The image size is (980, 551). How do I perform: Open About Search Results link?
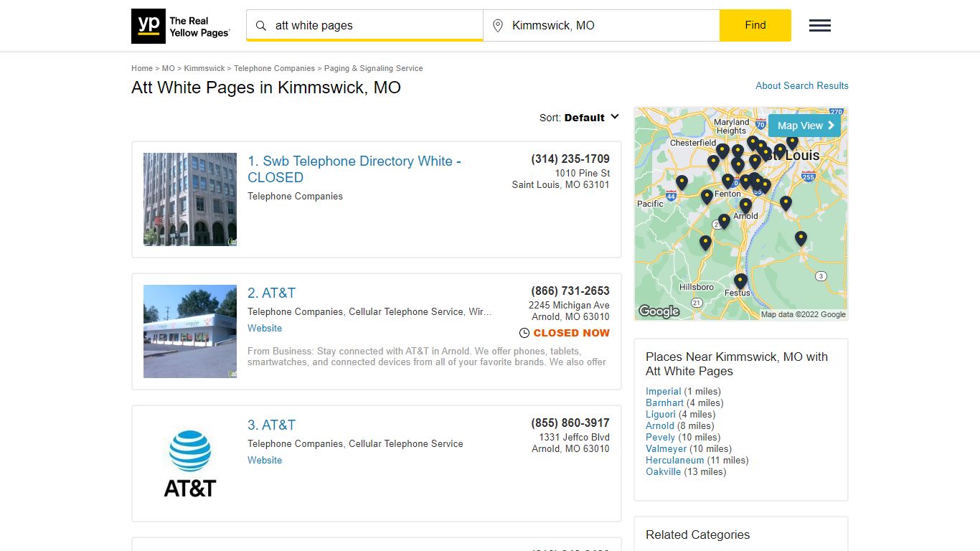(x=802, y=85)
